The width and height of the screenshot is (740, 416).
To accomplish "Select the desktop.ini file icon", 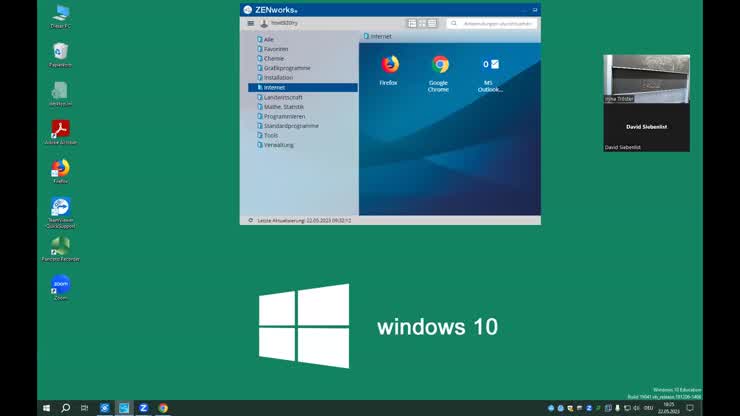I will (x=60, y=94).
